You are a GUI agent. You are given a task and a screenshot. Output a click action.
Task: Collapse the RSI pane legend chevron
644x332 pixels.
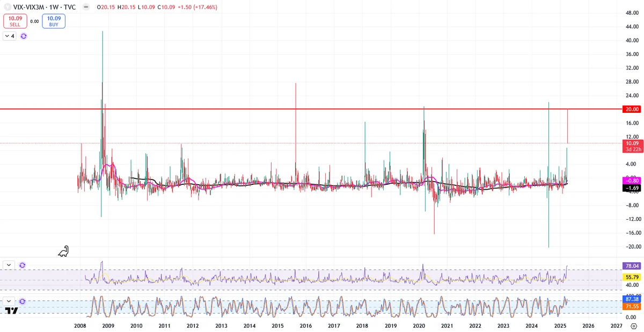tap(9, 265)
